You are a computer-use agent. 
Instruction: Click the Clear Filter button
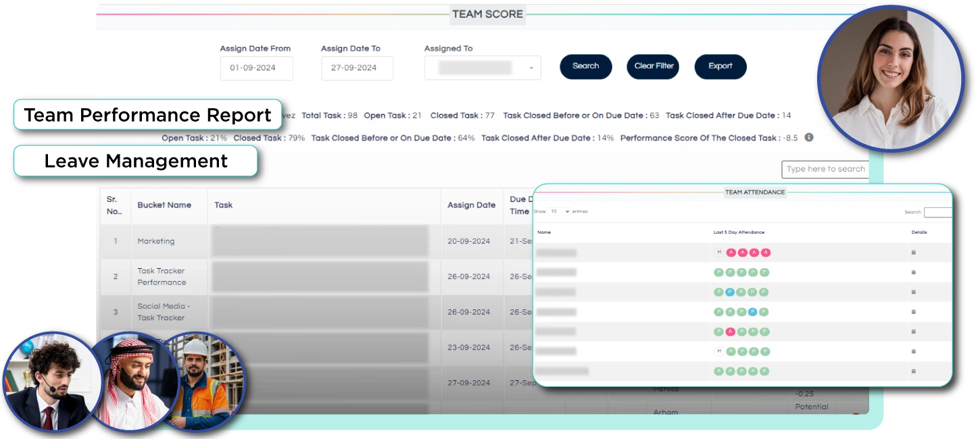(x=653, y=66)
